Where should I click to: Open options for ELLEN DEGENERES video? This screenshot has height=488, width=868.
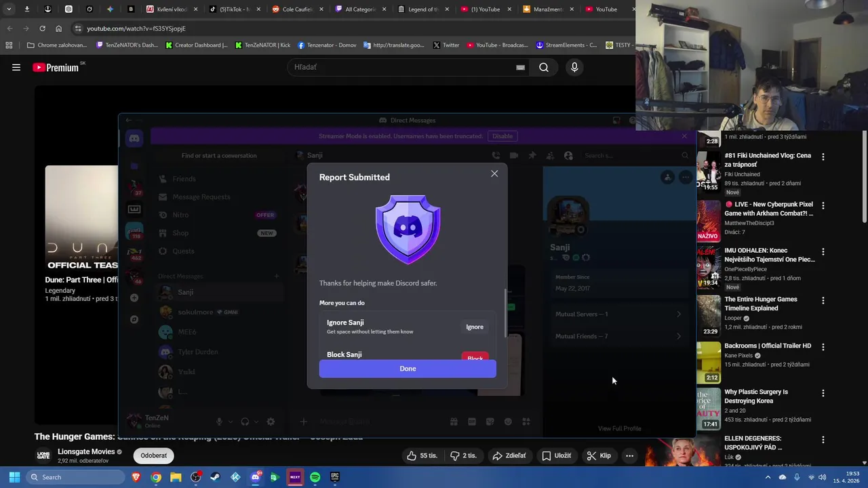tap(823, 439)
